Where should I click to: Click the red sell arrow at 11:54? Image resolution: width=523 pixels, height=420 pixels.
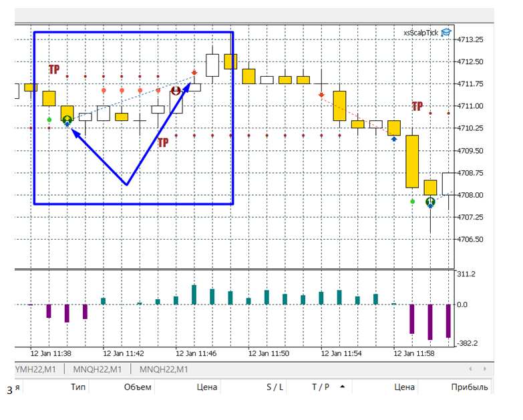tap(321, 95)
